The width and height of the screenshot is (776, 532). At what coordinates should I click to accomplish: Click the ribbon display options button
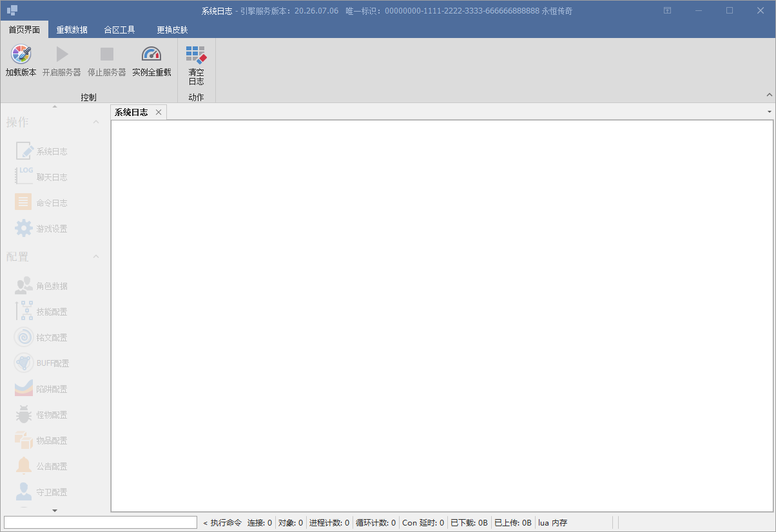(668, 10)
